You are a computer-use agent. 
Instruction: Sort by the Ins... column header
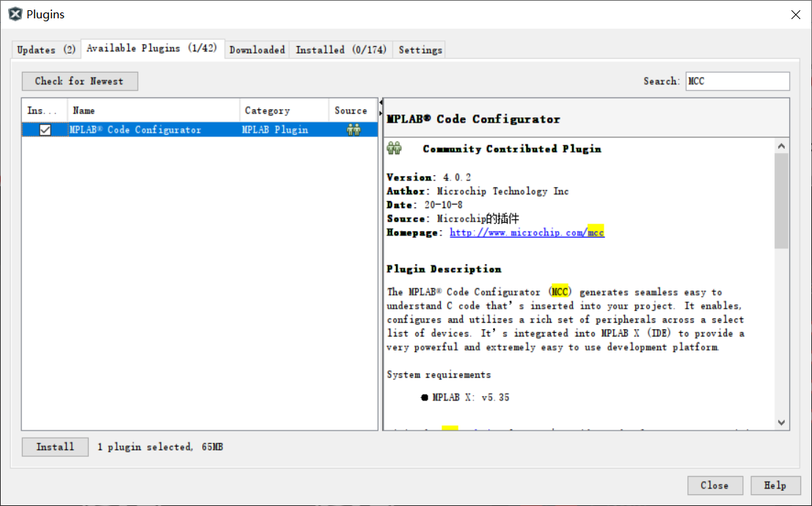[x=45, y=110]
